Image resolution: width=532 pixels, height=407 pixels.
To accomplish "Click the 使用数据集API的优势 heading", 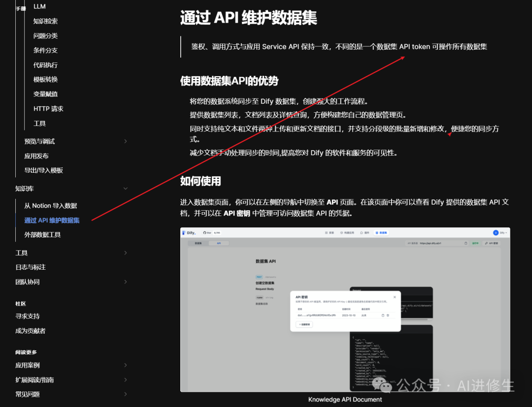I will [x=230, y=81].
